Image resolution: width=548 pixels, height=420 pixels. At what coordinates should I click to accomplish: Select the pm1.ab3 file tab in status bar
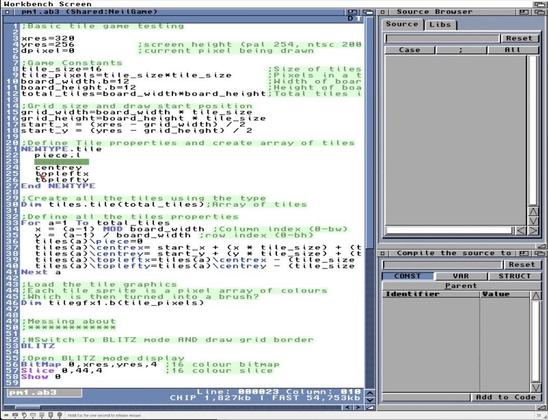(45, 393)
